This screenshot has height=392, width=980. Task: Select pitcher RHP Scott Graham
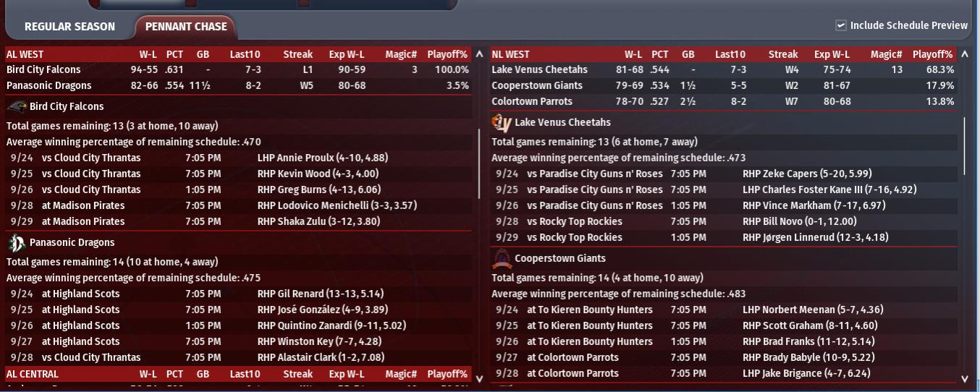pos(810,326)
